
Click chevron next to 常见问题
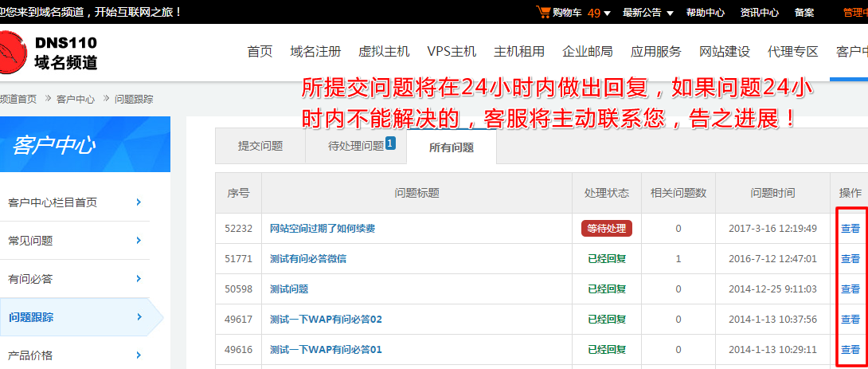click(x=139, y=241)
